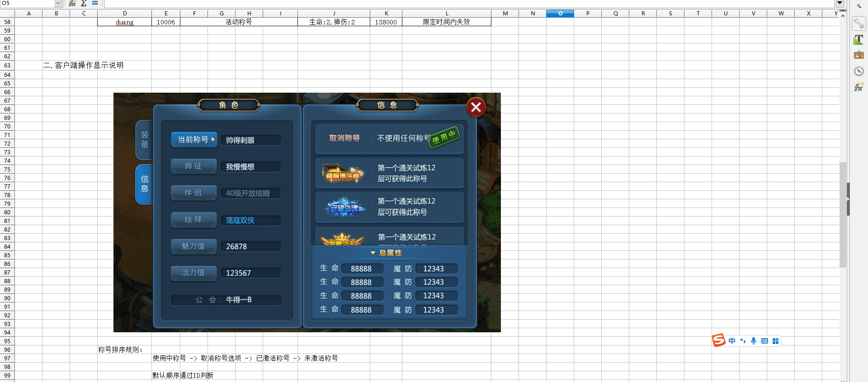Toggle Chinese/English mode (中) on IME bar

pos(732,341)
